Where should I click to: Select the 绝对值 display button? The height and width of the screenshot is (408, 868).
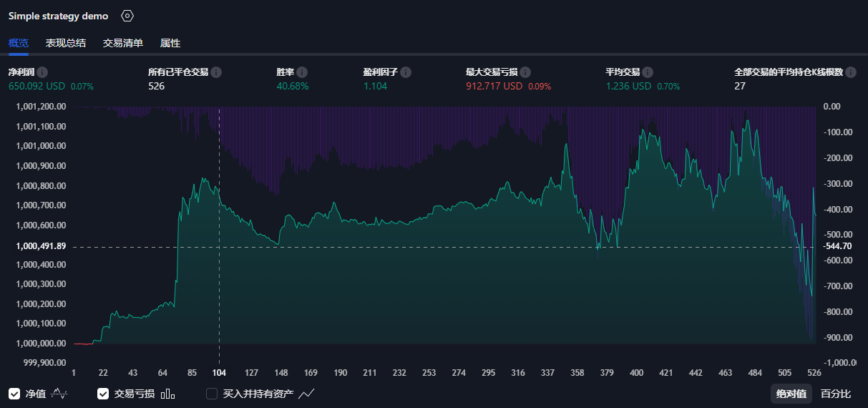point(791,394)
